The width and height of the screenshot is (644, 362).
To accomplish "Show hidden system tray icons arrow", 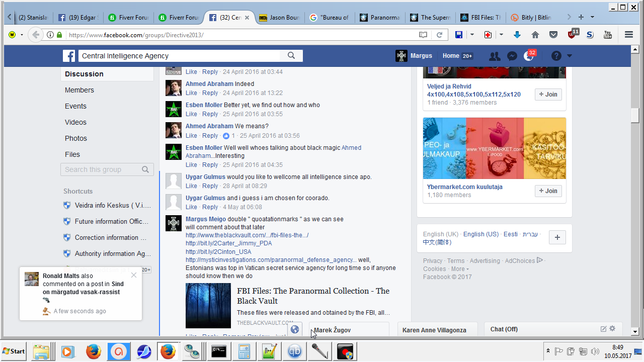I will tap(547, 351).
